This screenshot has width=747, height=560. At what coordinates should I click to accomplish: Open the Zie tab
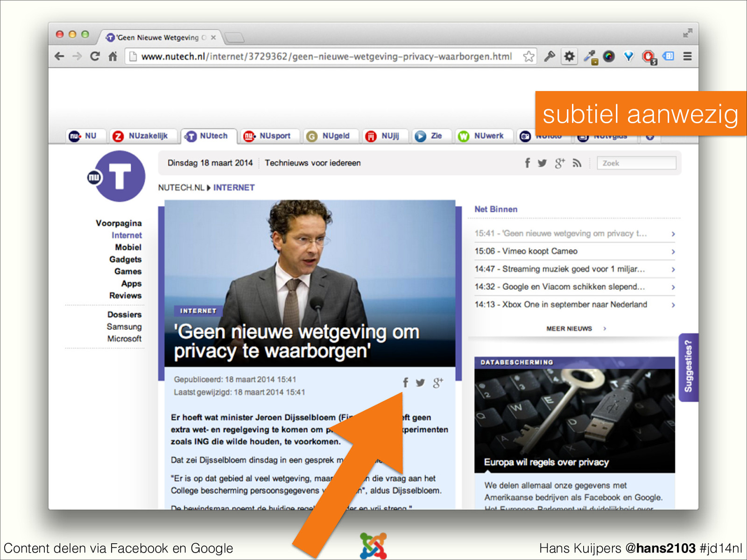[432, 136]
